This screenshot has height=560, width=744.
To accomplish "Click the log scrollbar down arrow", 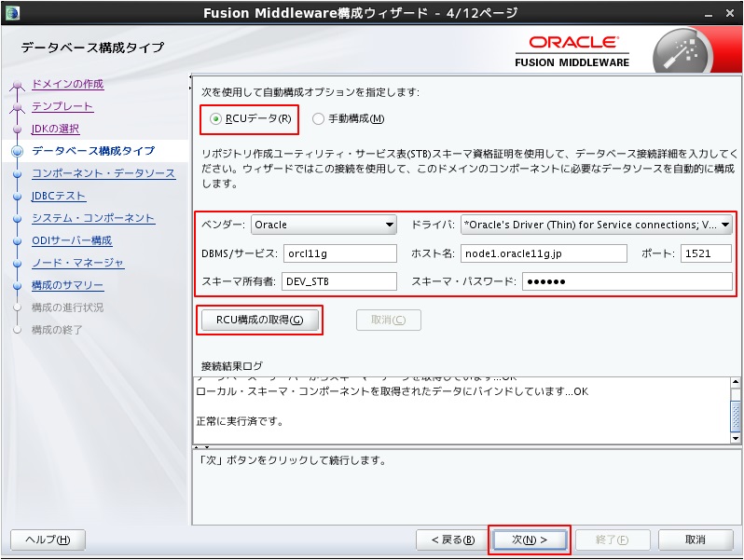I will 736,439.
